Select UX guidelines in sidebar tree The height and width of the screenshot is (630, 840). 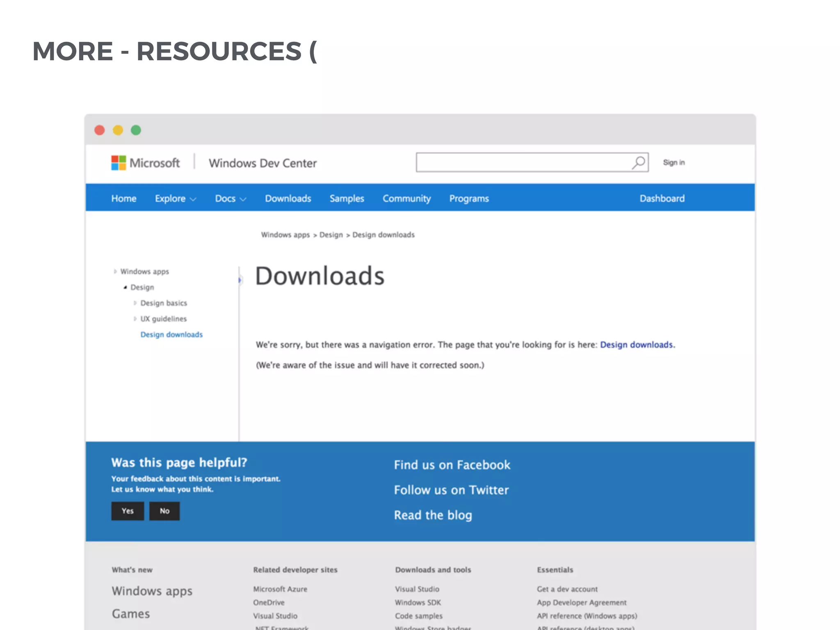coord(163,319)
